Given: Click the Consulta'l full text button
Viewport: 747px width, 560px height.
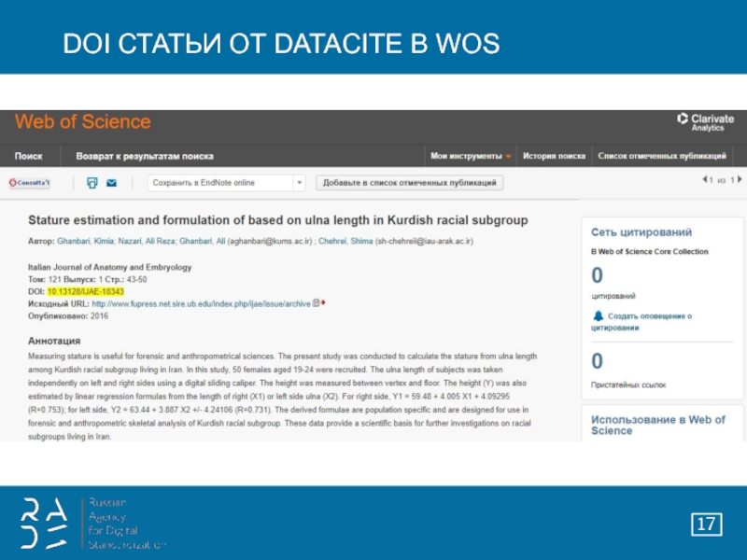Looking at the screenshot, I should [x=30, y=183].
